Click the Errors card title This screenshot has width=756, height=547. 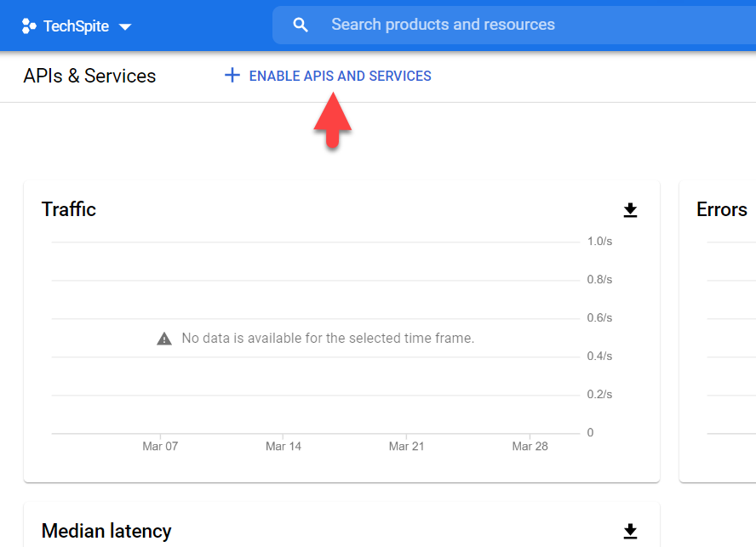click(722, 209)
